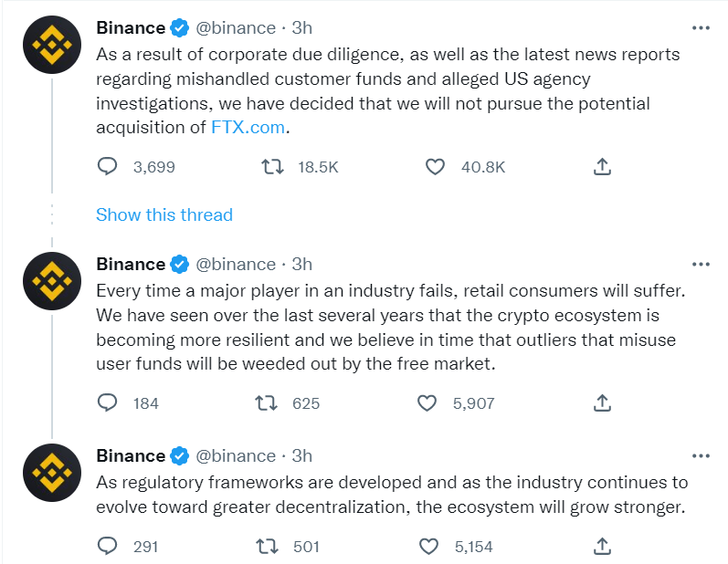Screen dimensions: 728x564
Task: Share the retail consumers tweet
Action: (x=602, y=402)
